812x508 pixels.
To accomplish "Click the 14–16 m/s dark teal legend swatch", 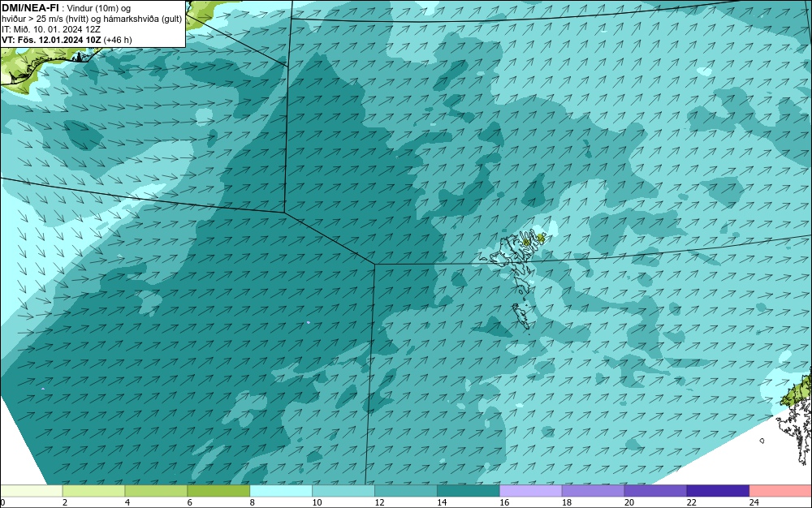I will pyautogui.click(x=469, y=491).
